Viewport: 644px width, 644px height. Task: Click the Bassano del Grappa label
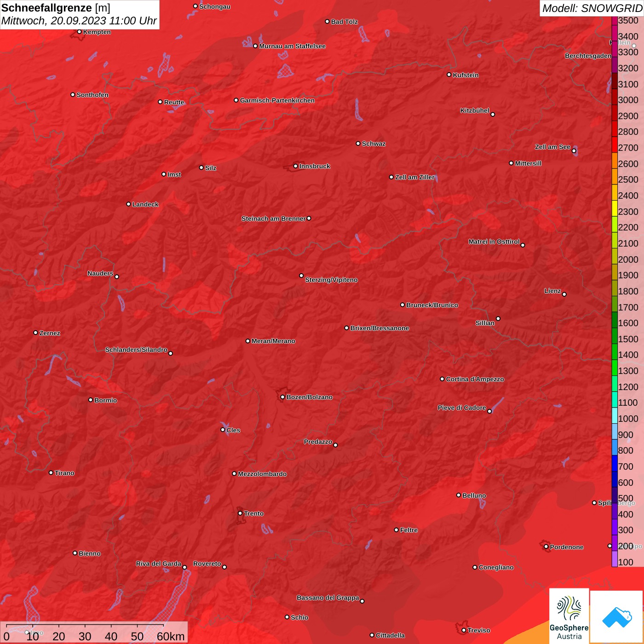(x=328, y=598)
